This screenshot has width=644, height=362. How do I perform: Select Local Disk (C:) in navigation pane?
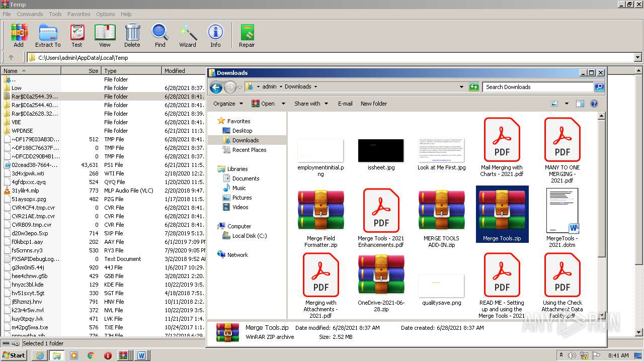[250, 236]
